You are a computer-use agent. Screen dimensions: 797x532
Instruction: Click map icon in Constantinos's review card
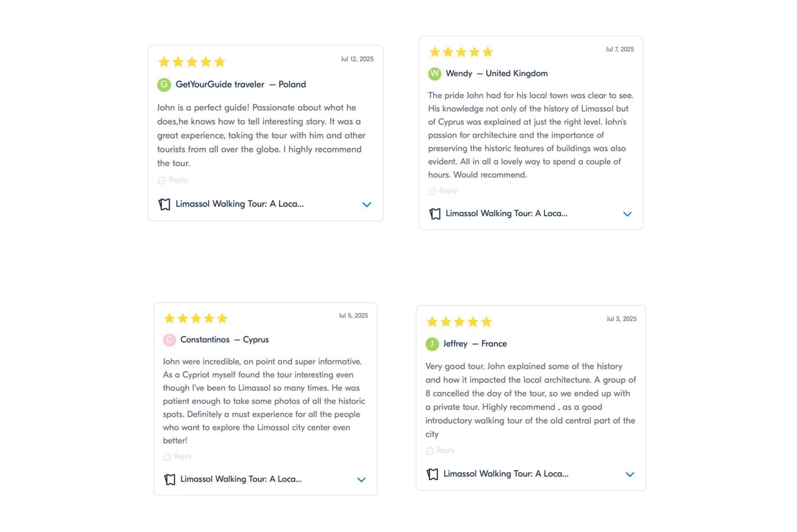click(170, 479)
